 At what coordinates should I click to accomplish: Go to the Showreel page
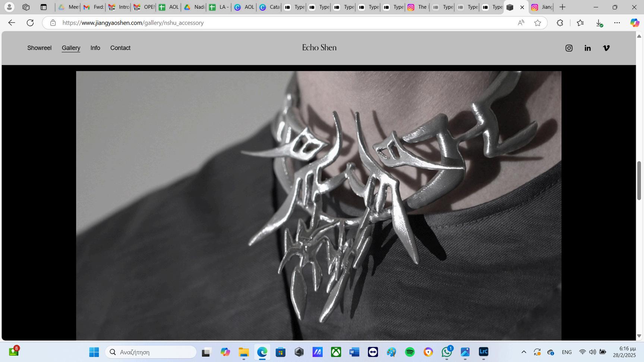[40, 48]
